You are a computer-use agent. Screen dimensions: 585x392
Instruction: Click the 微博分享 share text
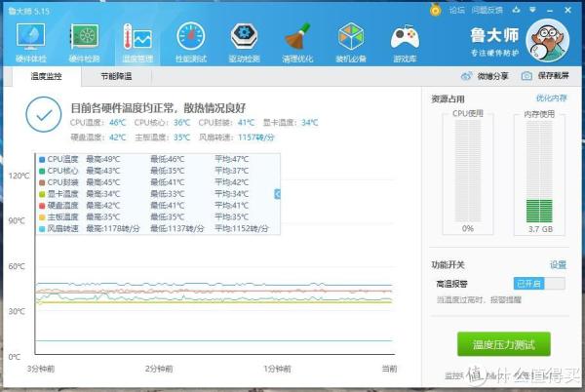492,76
